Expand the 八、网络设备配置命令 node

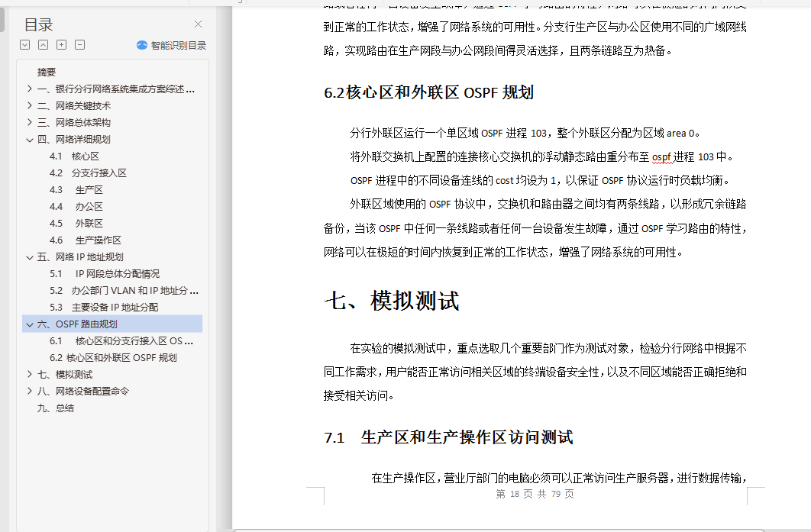pos(30,392)
